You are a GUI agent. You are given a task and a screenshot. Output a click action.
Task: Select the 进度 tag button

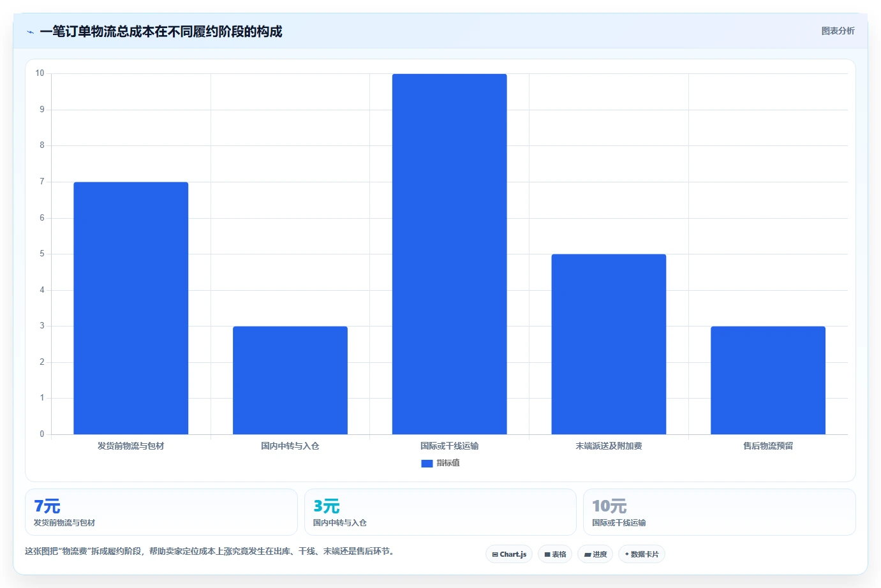click(x=595, y=554)
